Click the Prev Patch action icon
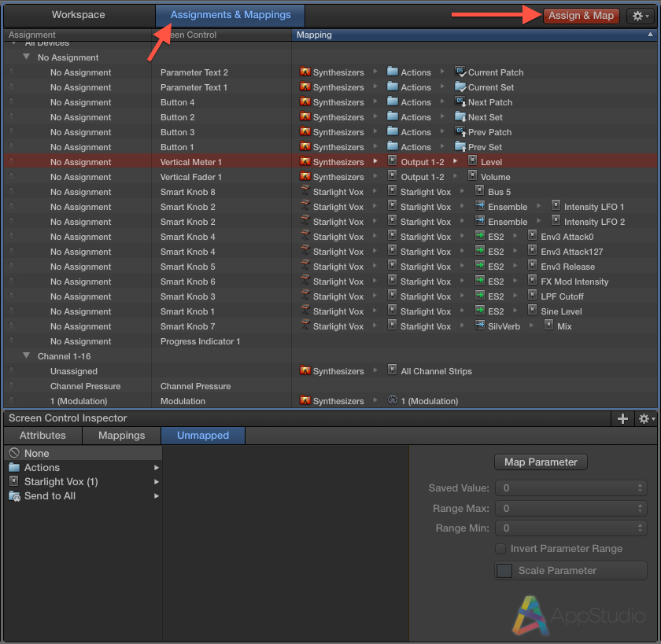The height and width of the screenshot is (644, 661). (460, 131)
